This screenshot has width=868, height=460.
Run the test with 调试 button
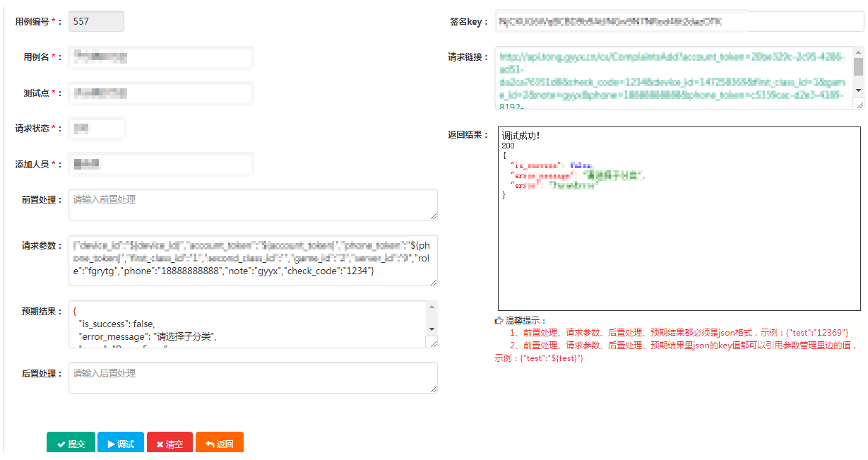pos(120,444)
